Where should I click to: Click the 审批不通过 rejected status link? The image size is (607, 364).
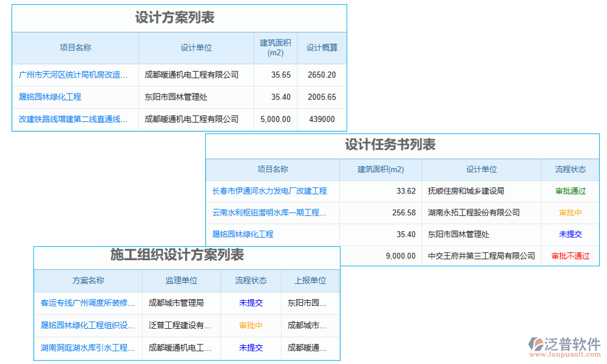coord(571,256)
